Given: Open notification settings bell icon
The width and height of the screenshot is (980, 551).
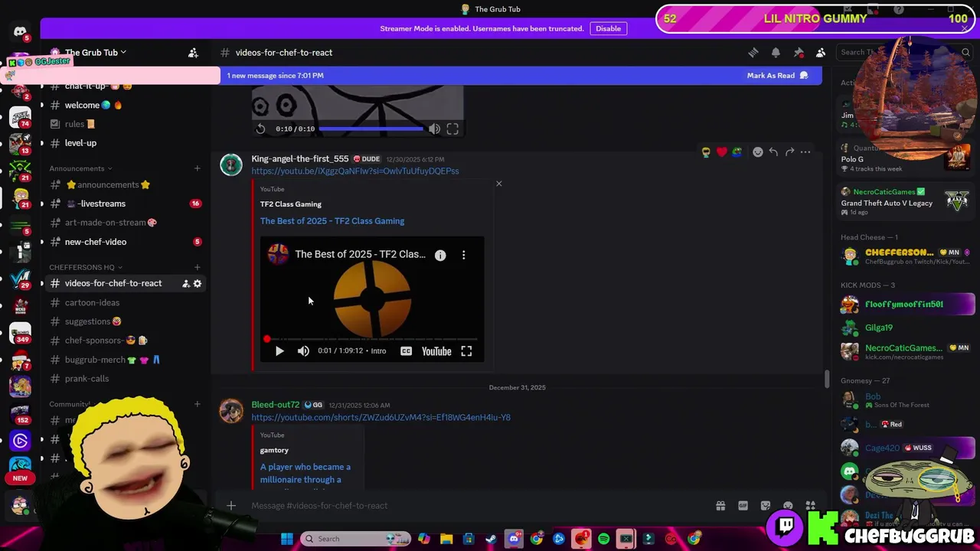Looking at the screenshot, I should pos(776,52).
